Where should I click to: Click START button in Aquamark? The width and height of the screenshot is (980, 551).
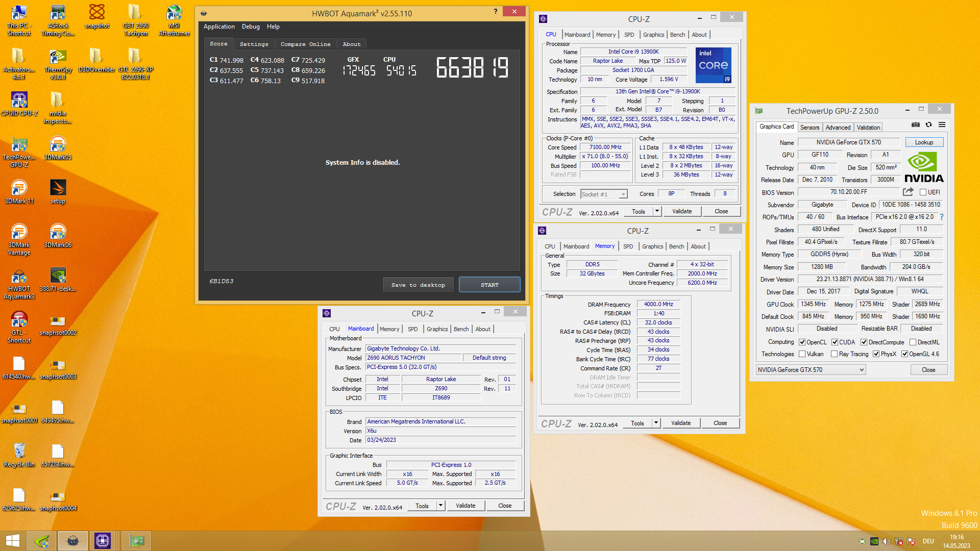489,285
